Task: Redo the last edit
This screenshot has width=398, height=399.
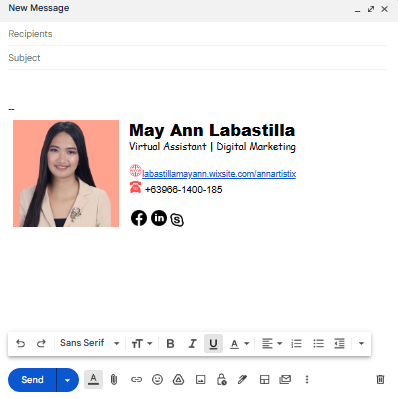Action: tap(41, 343)
